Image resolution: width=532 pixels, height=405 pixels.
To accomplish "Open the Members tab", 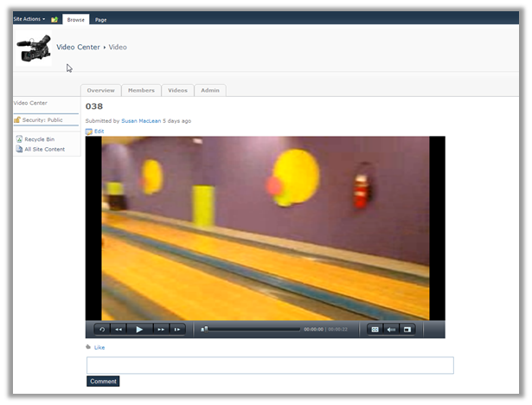I will 141,90.
